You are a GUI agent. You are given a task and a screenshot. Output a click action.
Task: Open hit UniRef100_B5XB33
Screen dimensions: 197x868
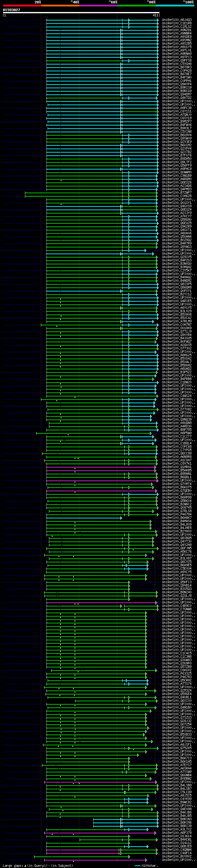pyautogui.click(x=177, y=735)
